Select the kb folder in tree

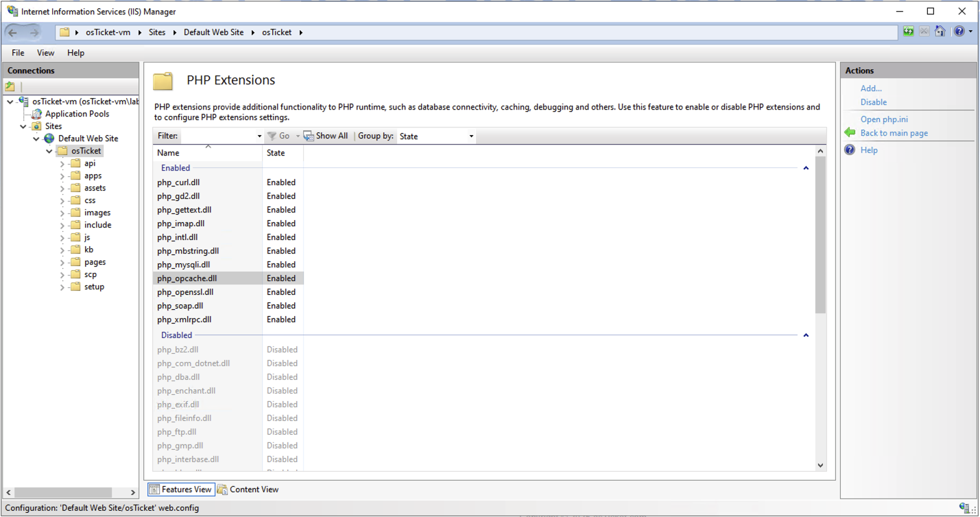pos(88,250)
